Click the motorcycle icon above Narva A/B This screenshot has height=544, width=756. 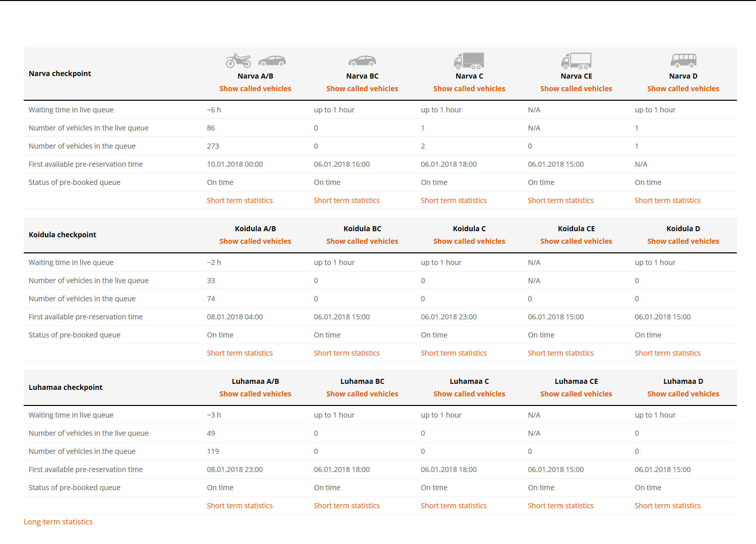pyautogui.click(x=238, y=60)
